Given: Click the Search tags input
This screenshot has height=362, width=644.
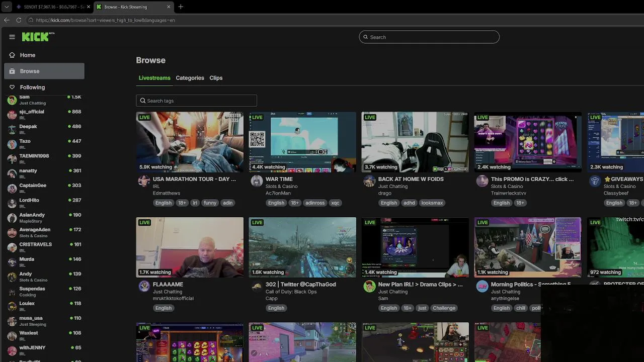Looking at the screenshot, I should (196, 101).
